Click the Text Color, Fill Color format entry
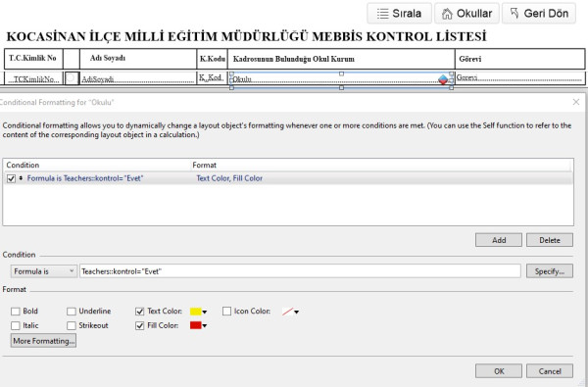588x387 pixels. click(x=229, y=178)
